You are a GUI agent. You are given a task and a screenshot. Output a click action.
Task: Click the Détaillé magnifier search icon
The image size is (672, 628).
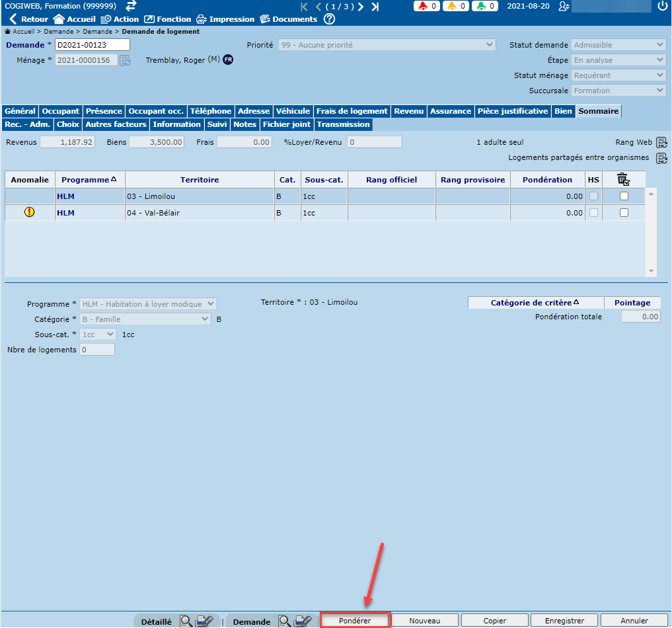pyautogui.click(x=186, y=621)
